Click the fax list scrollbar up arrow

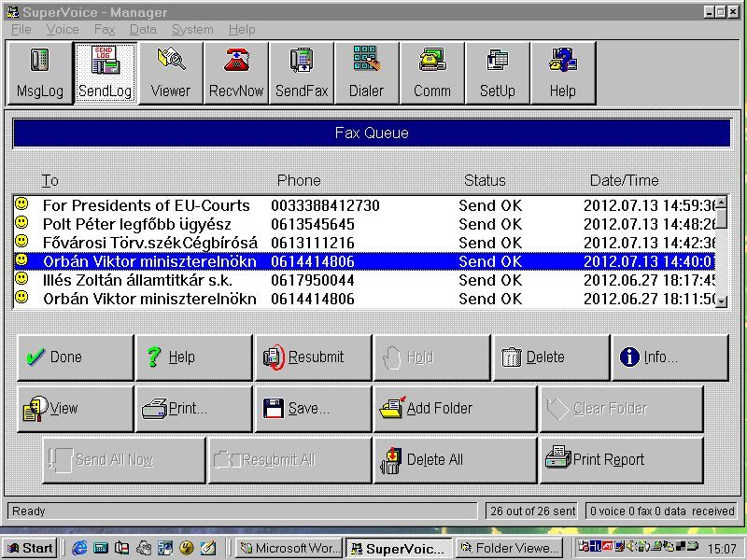pos(721,202)
